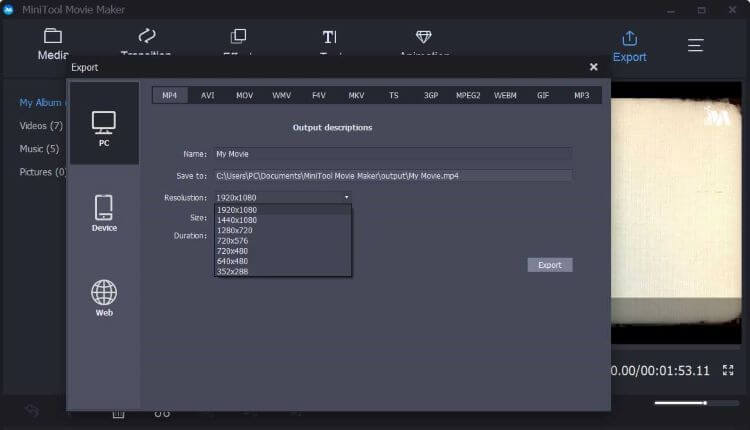
Task: Switch to AVI format tab
Action: (x=208, y=95)
